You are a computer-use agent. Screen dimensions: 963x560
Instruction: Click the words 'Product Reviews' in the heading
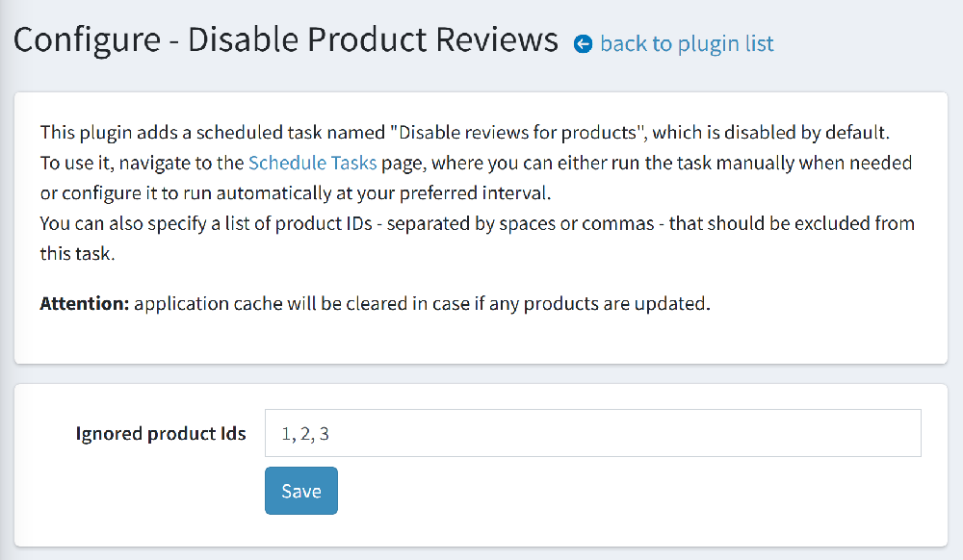(432, 39)
